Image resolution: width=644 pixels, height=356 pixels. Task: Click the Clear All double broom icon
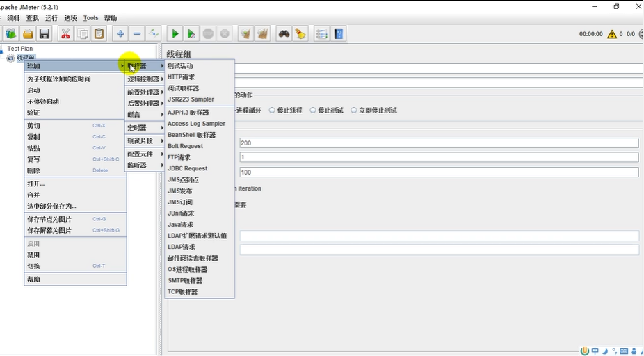[262, 33]
